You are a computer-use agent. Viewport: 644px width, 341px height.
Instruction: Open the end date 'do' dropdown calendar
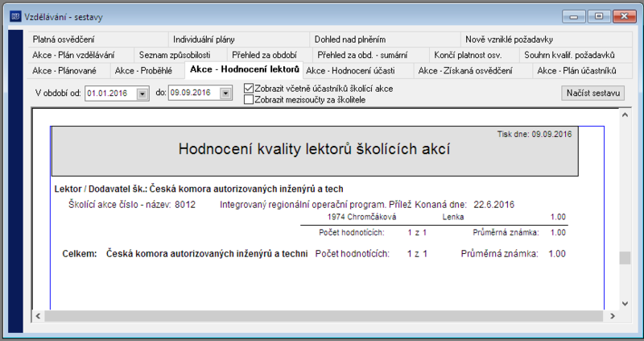pyautogui.click(x=225, y=94)
